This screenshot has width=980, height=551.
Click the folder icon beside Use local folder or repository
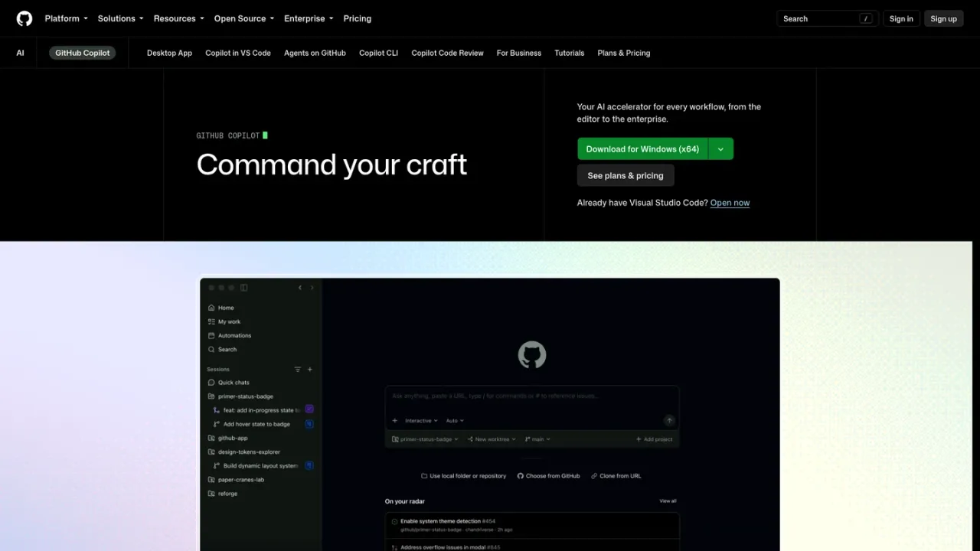coord(424,476)
